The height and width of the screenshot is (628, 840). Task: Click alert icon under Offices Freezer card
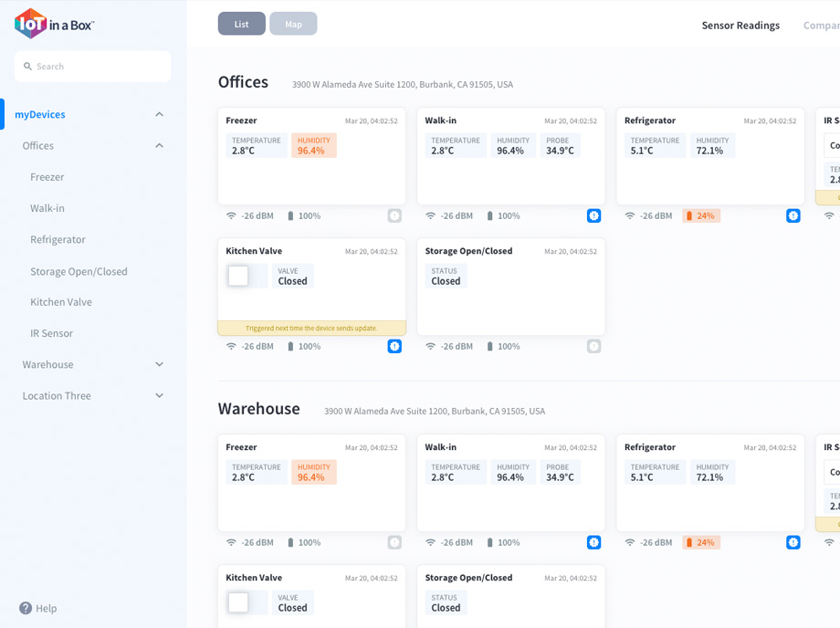click(x=394, y=215)
